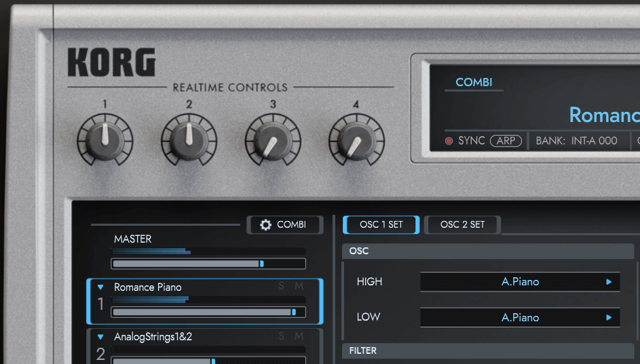Solo the AnalogStrings1&2 timbre
The width and height of the screenshot is (640, 364).
click(281, 336)
